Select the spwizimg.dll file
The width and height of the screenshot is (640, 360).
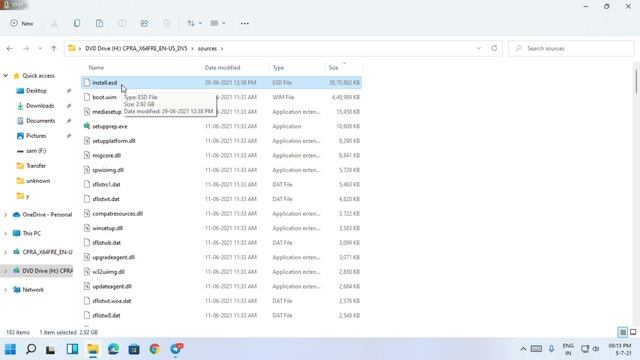tap(108, 170)
